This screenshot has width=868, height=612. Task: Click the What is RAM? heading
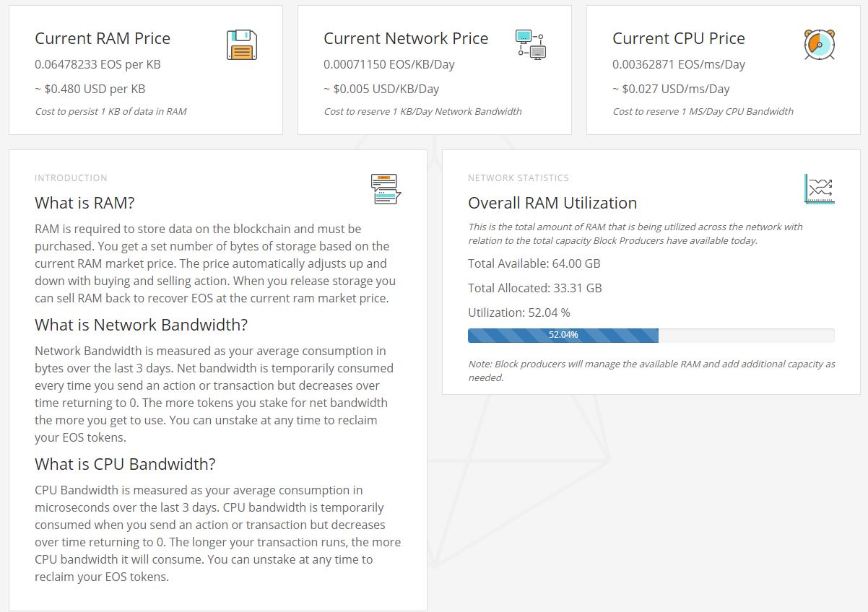[x=84, y=203]
